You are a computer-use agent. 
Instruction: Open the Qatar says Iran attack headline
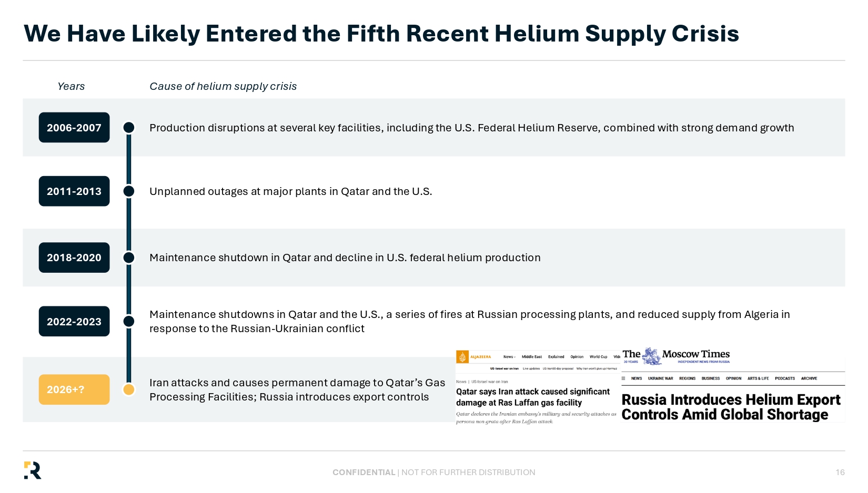coord(533,397)
